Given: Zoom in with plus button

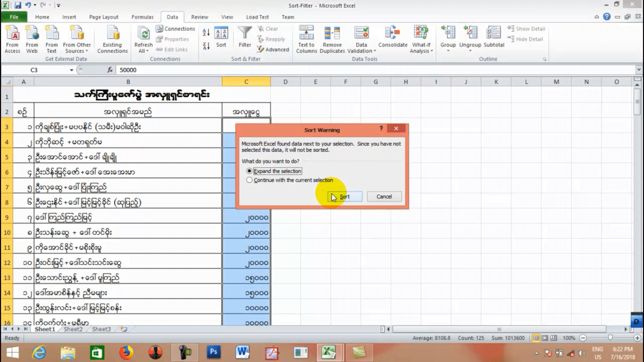Looking at the screenshot, I should tap(637, 338).
